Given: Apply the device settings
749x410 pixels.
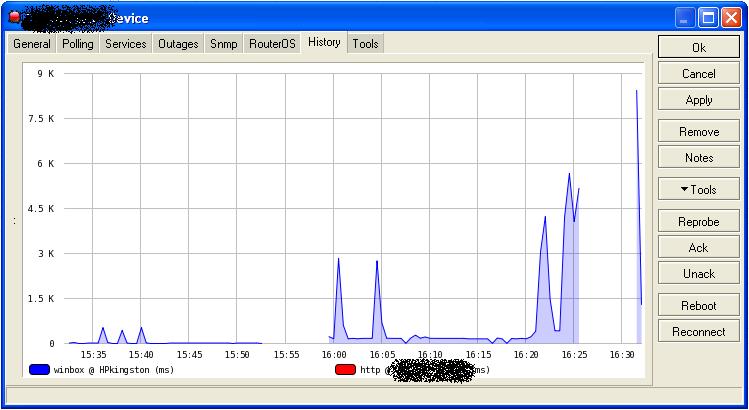Looking at the screenshot, I should tap(699, 99).
